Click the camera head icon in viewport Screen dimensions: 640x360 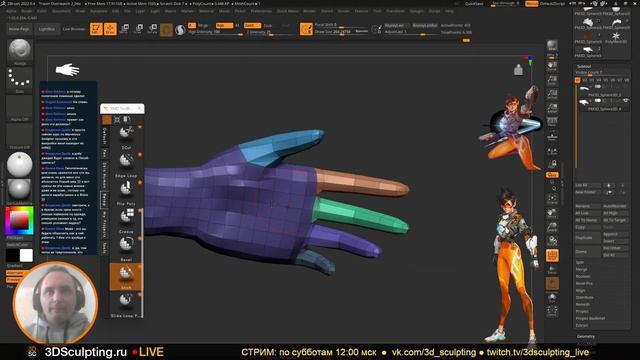[x=518, y=70]
